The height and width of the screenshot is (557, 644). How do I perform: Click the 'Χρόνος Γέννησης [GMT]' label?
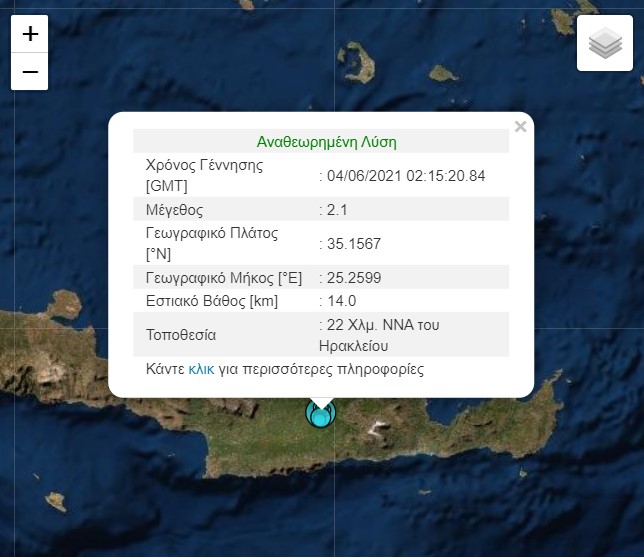click(x=204, y=176)
